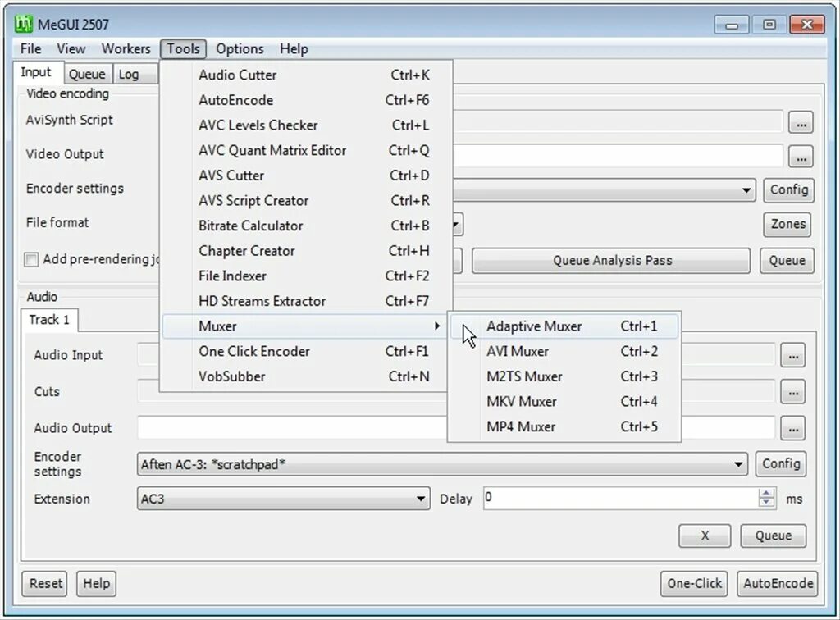The height and width of the screenshot is (620, 840).
Task: Open the View menu
Action: point(71,48)
